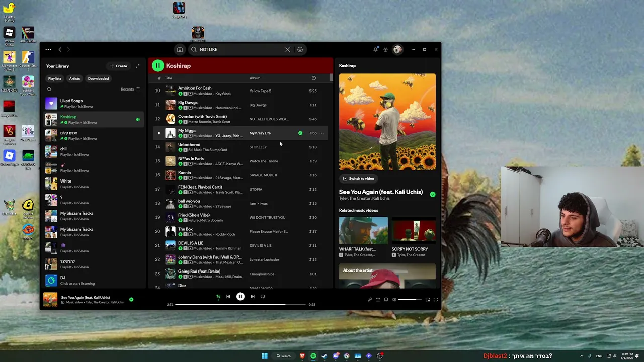Open the White playlist
Viewport: 644px width, 362px height.
(94, 184)
